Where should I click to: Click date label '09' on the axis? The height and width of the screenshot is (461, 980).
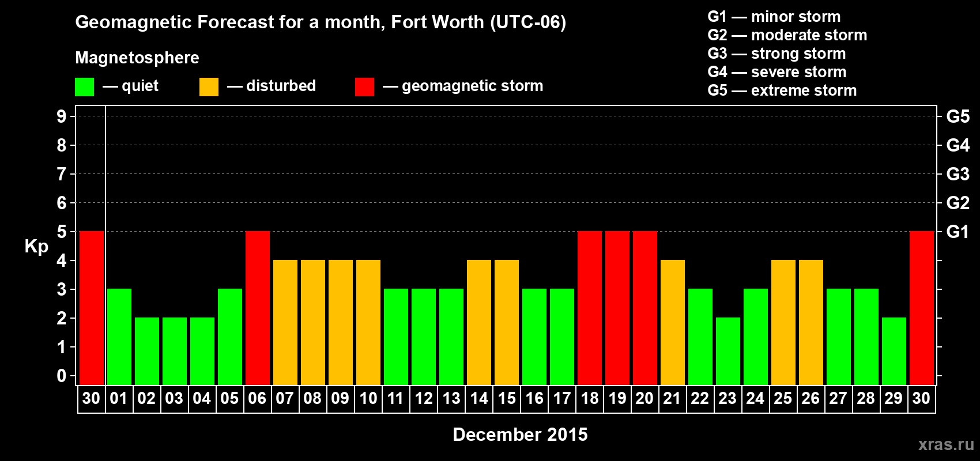[340, 398]
